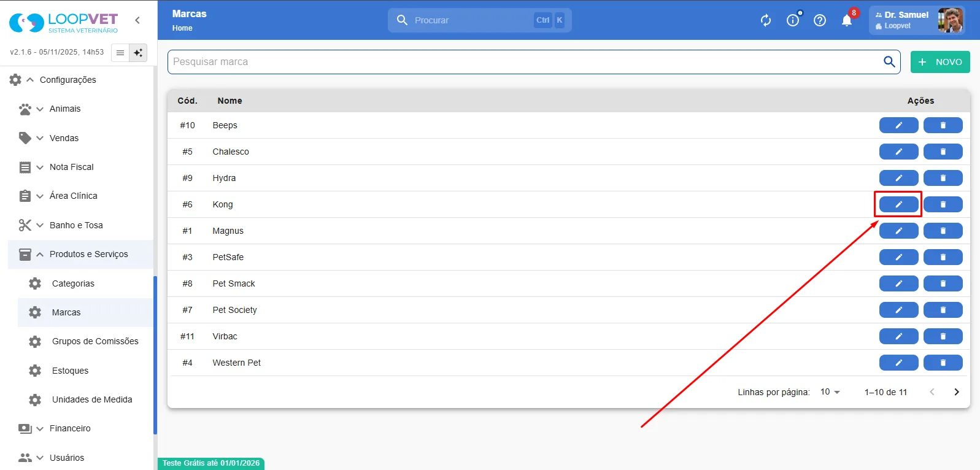This screenshot has width=980, height=470.
Task: Edit the Kong brand with pencil icon
Action: tap(898, 204)
